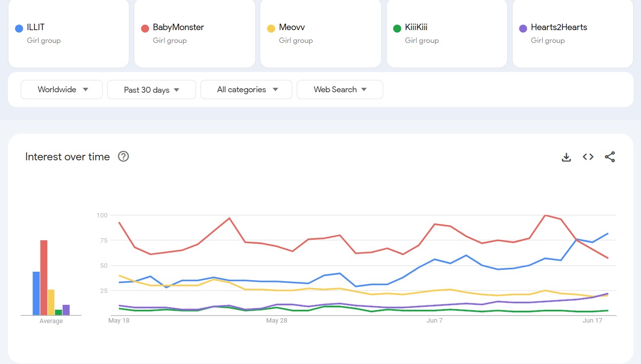Click the May 18 axis label
This screenshot has width=641, height=364.
pos(119,321)
